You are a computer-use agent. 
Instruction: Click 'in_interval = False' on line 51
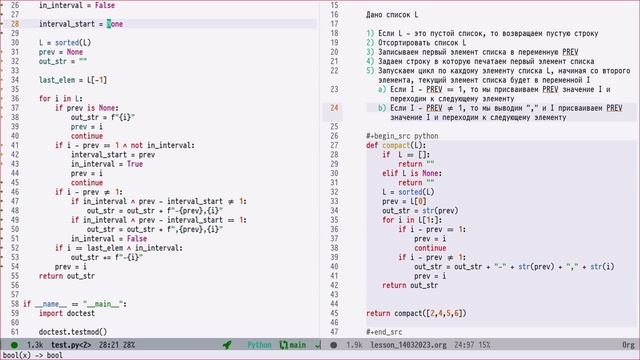109,239
